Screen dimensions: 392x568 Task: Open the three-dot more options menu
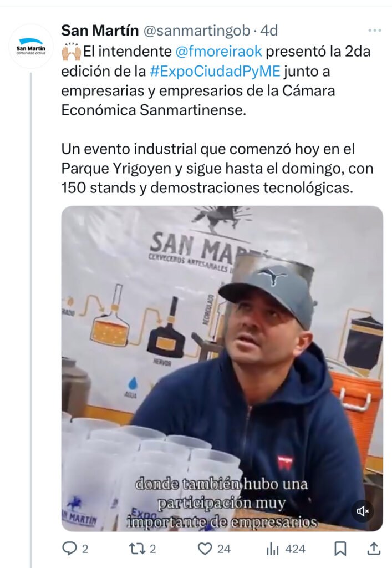375,31
